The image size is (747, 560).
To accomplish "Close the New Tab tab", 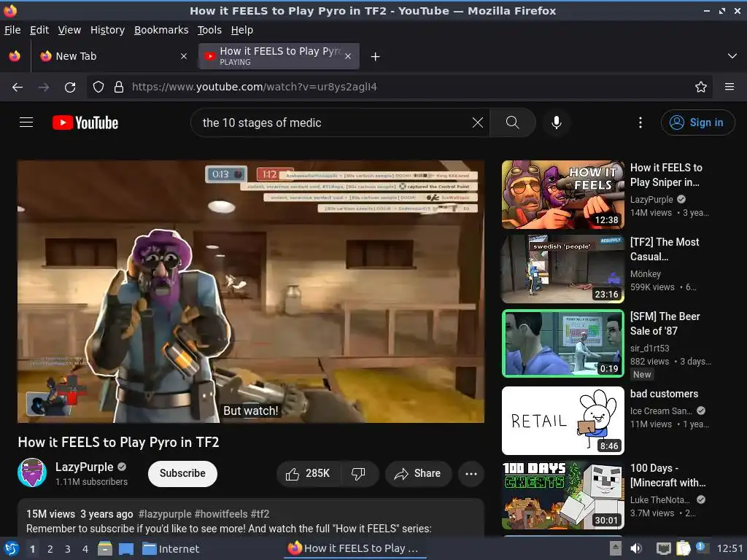I will 183,56.
